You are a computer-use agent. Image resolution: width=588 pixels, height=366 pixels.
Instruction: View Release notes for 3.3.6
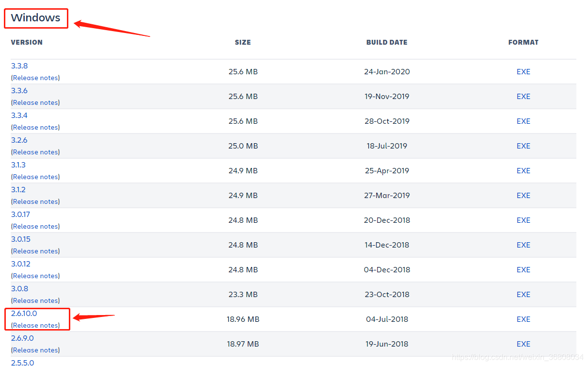[35, 102]
